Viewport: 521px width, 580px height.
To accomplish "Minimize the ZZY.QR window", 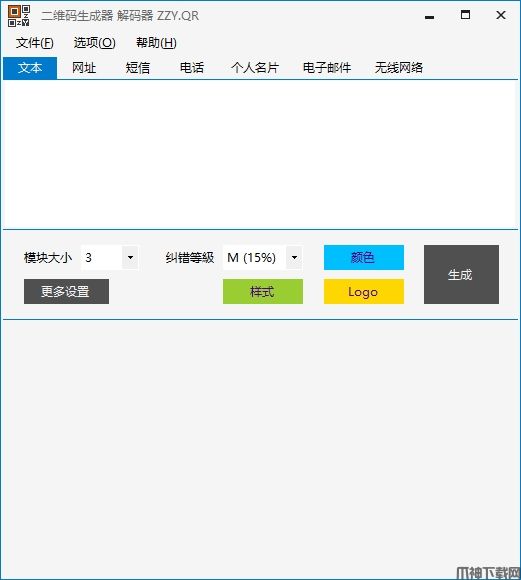I will point(429,16).
